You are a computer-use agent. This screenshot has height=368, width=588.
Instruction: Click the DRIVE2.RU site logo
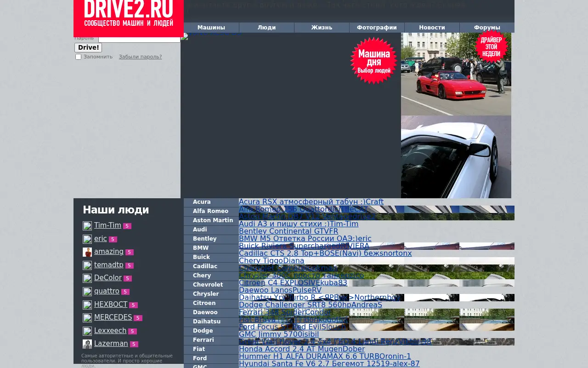pos(129,17)
